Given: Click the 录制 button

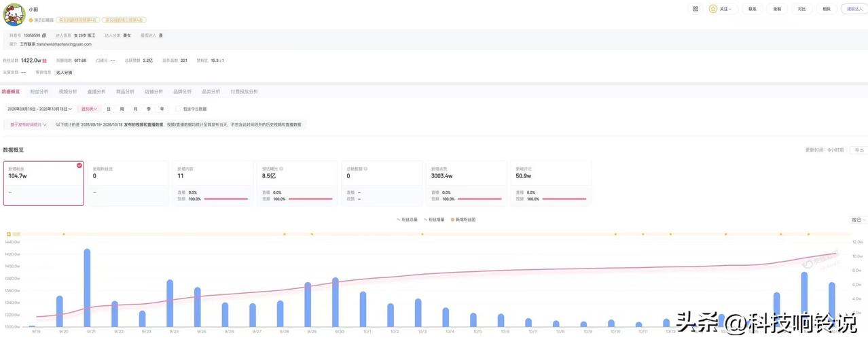Looking at the screenshot, I should point(777,9).
